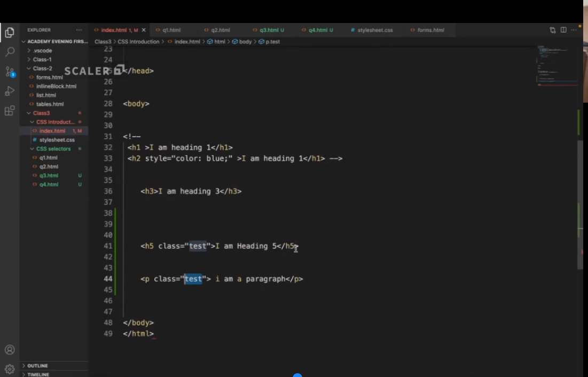Collapse the CSS selectors folder

click(x=53, y=149)
